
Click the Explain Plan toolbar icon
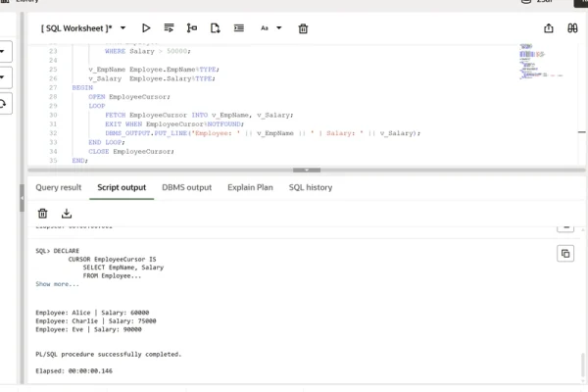(192, 28)
